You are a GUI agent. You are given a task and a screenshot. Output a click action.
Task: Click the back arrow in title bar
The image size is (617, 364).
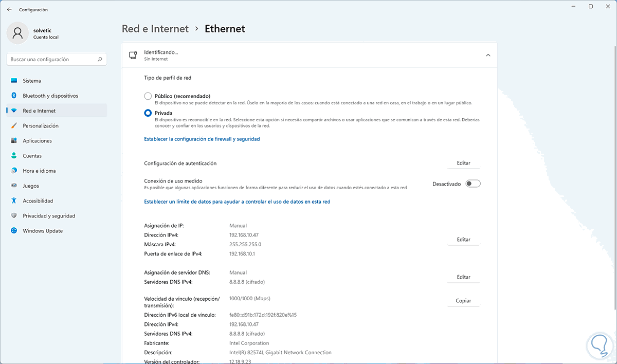click(9, 9)
